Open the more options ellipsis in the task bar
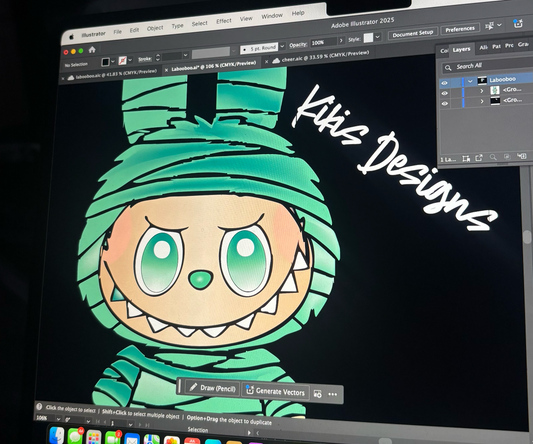The image size is (533, 444). pyautogui.click(x=332, y=394)
